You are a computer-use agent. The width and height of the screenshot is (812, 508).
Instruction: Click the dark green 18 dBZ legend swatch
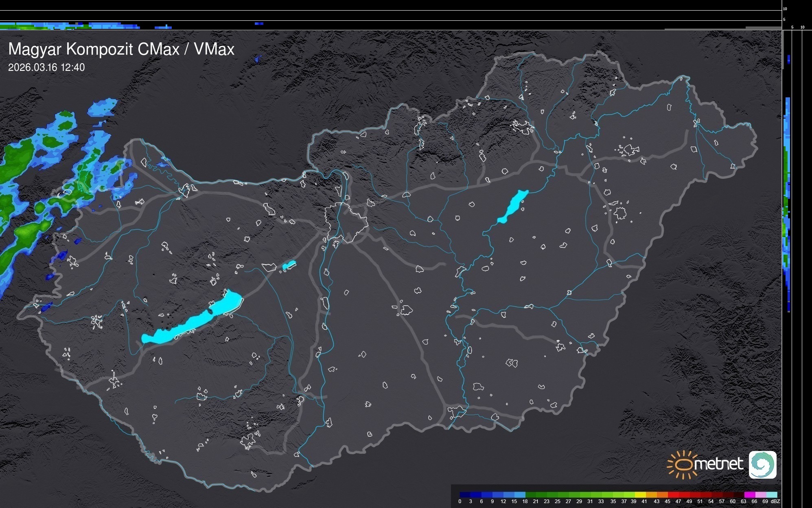pos(530,495)
